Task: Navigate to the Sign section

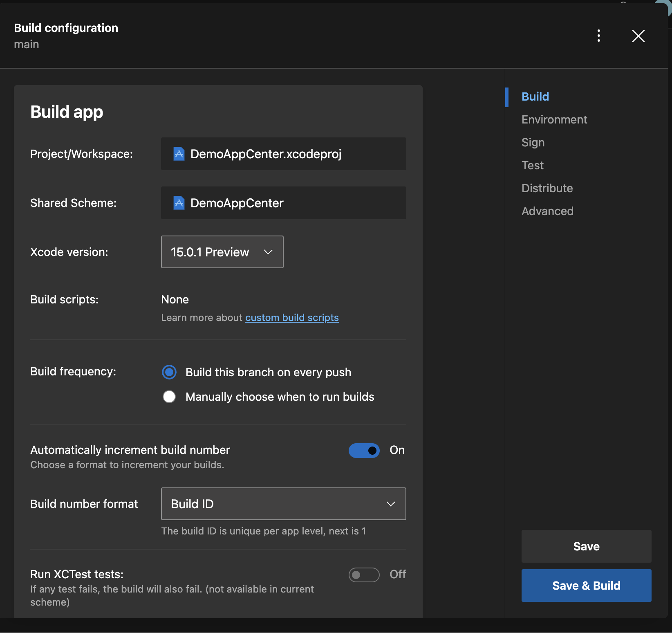Action: (x=533, y=142)
